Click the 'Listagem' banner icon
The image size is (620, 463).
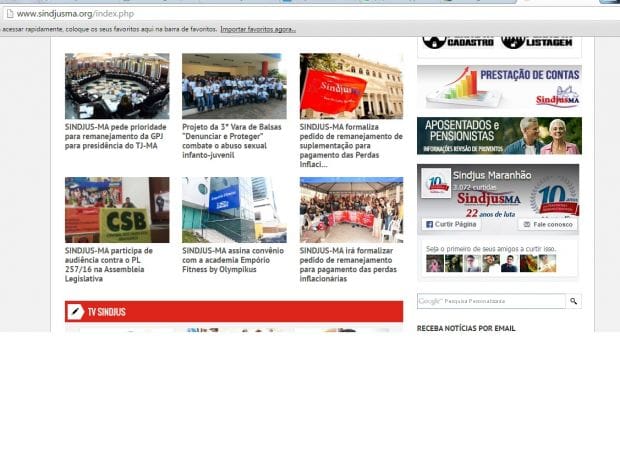pos(537,42)
